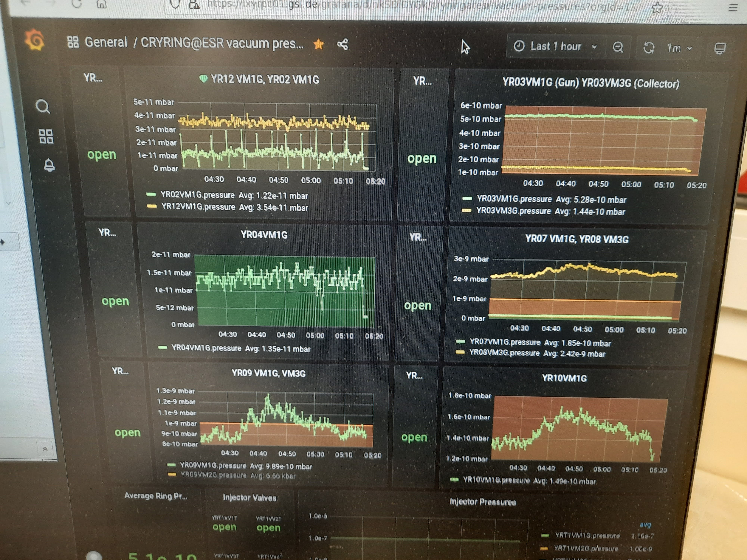Toggle YR03VM3G.pressure series in legend
The width and height of the screenshot is (747, 560).
(x=513, y=211)
